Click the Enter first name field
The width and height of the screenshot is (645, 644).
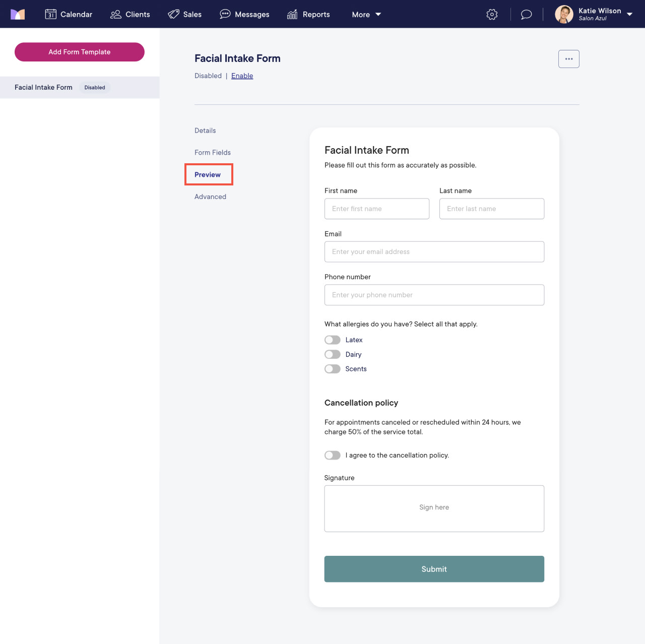pyautogui.click(x=376, y=209)
